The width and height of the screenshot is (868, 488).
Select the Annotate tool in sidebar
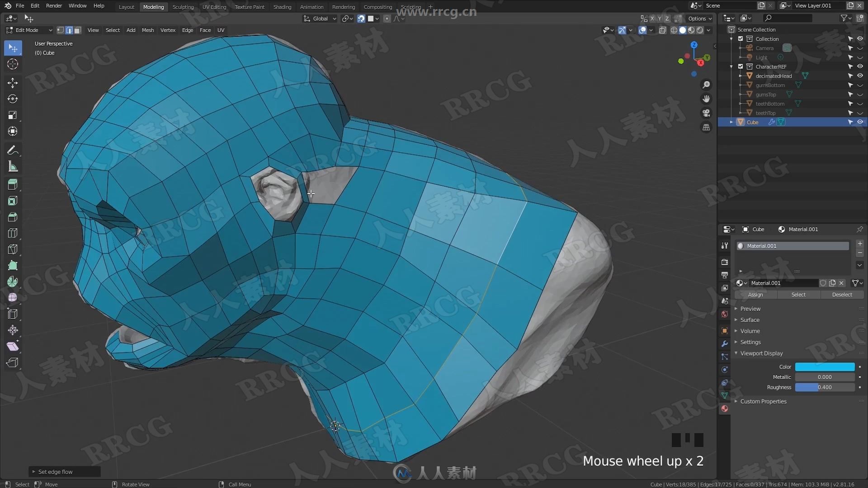tap(13, 150)
